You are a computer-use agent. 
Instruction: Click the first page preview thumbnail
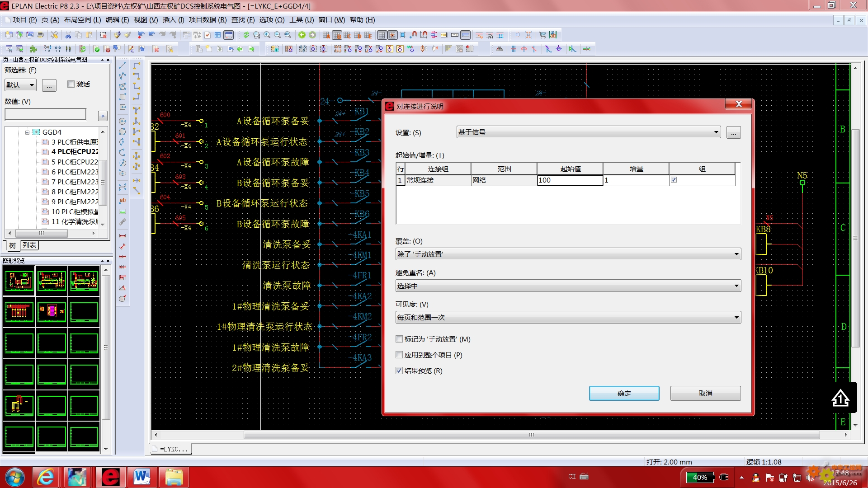[19, 281]
